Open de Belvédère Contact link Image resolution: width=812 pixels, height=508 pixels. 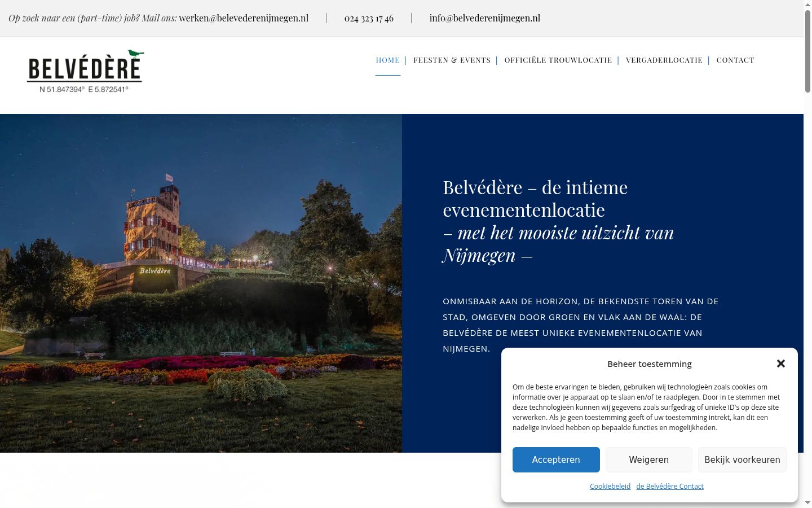point(670,486)
